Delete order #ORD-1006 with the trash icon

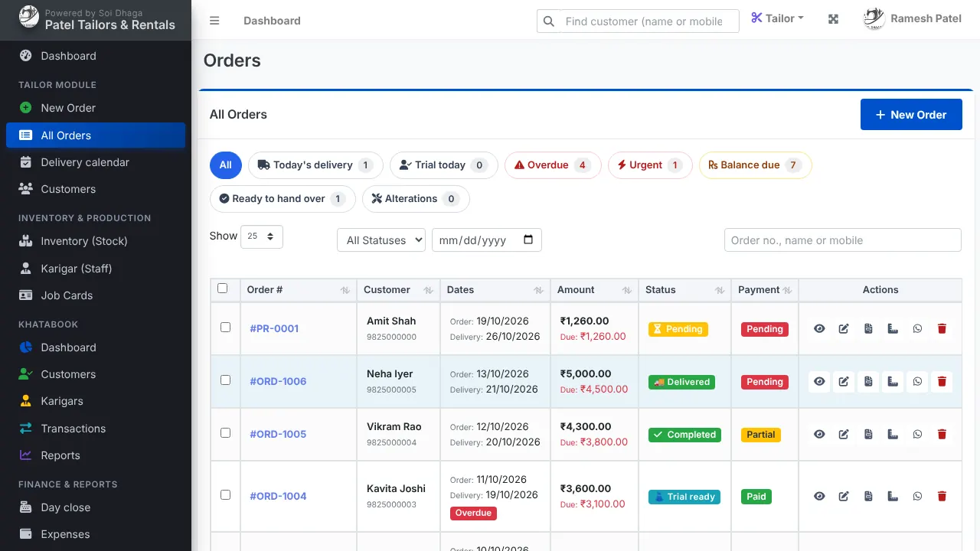[x=942, y=382]
